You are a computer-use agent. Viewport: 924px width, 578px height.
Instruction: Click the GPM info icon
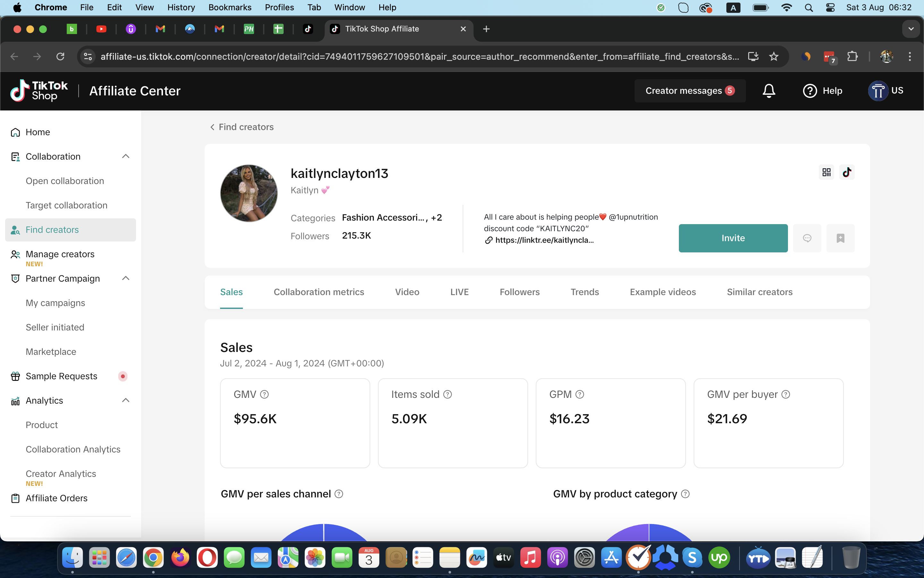point(580,394)
